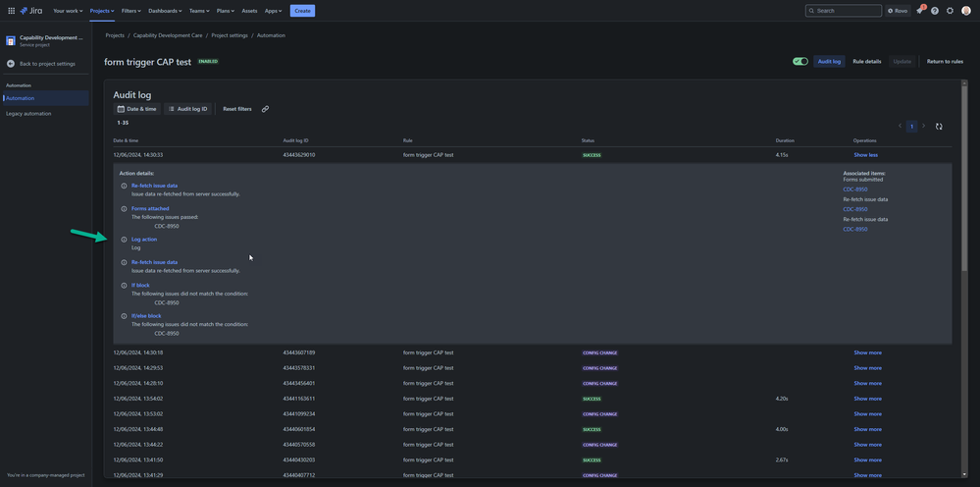Open the Date & time filter

coord(137,109)
